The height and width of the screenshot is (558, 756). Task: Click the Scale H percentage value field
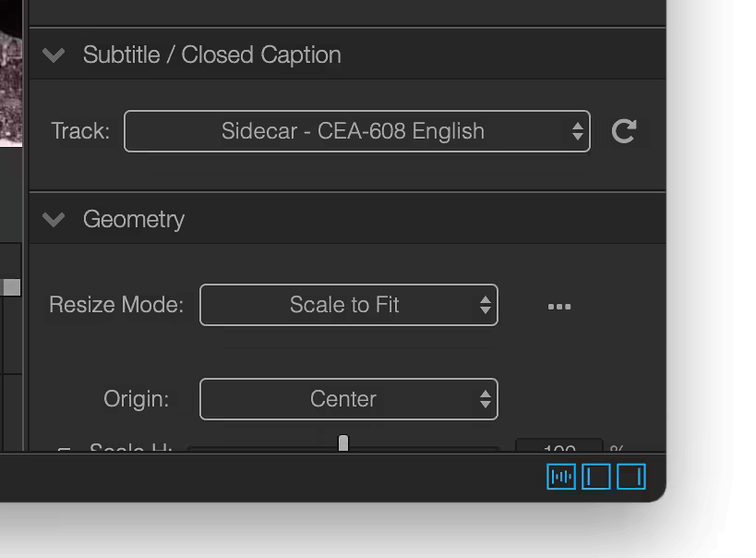click(559, 445)
